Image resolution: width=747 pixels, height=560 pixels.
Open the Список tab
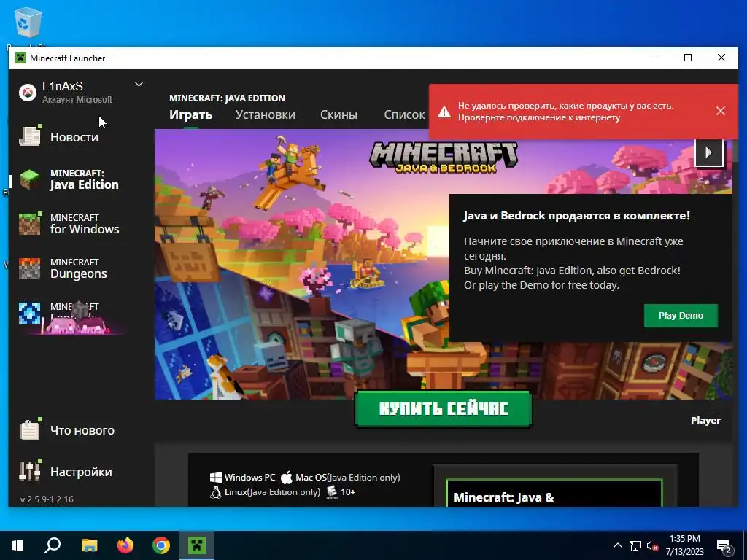click(x=404, y=114)
